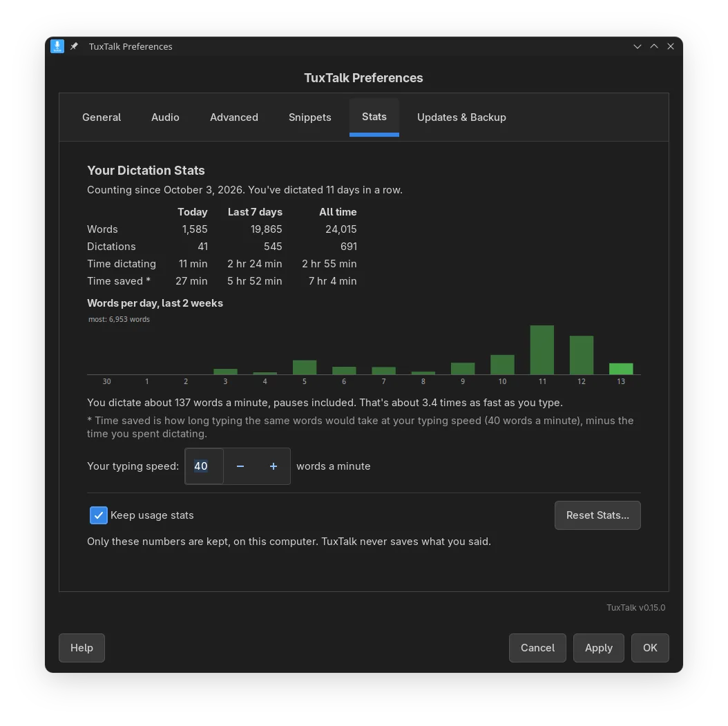Click last 7 days words 19,865
The width and height of the screenshot is (728, 726).
[x=266, y=229]
